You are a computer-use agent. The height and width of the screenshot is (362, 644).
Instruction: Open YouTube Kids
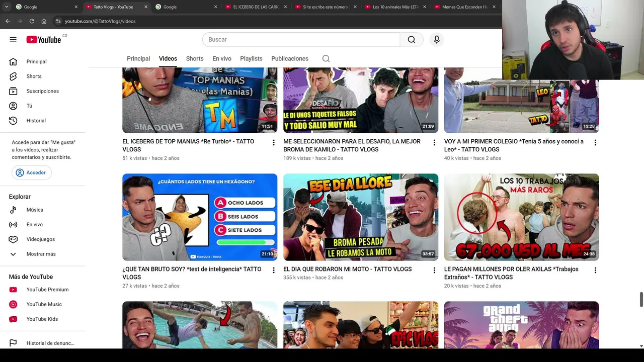(43, 319)
